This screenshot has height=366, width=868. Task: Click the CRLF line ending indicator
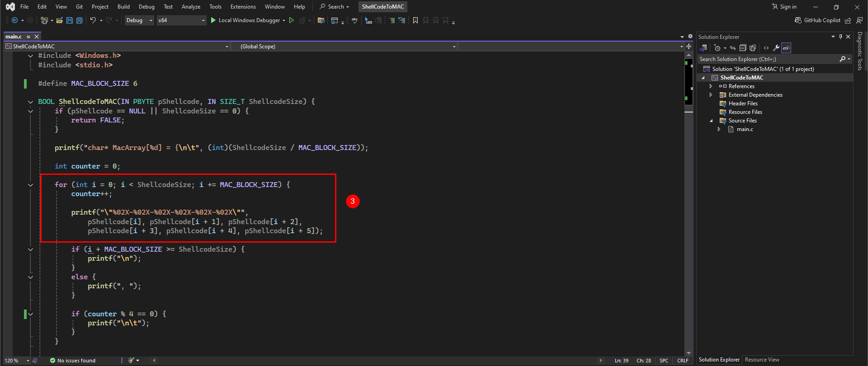pyautogui.click(x=683, y=361)
